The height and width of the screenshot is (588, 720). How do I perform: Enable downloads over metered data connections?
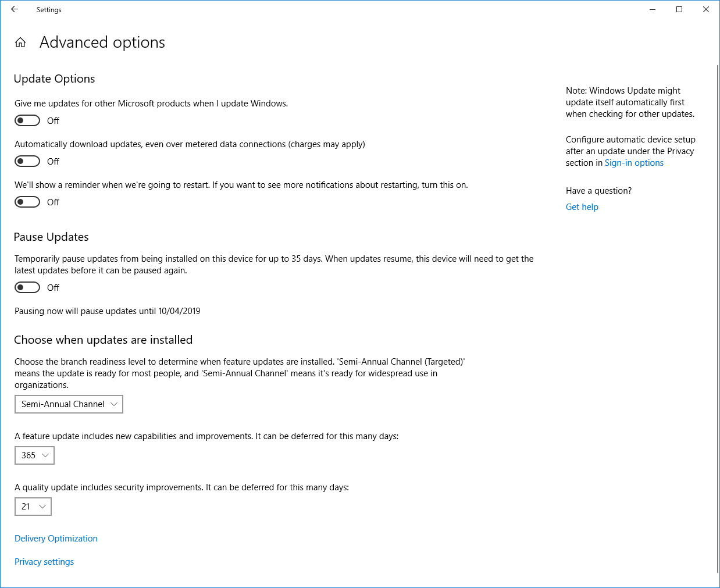point(27,161)
